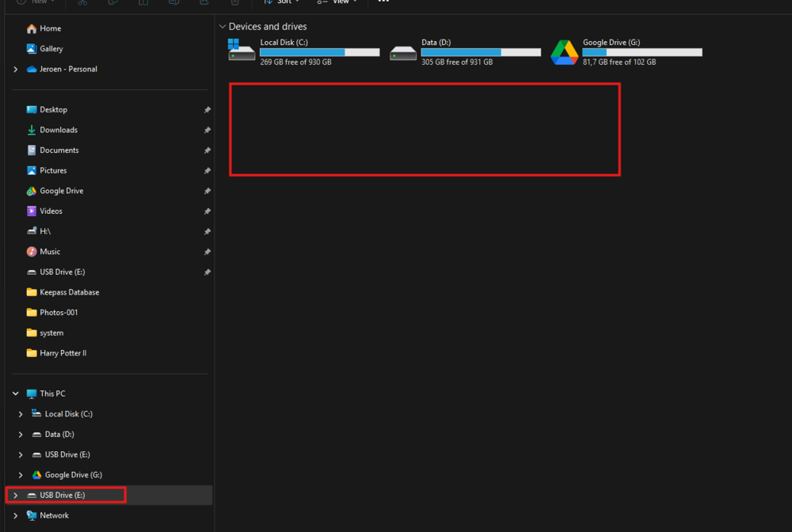Select Local Disk (C:) under This PC
This screenshot has height=532, width=792.
(62, 414)
